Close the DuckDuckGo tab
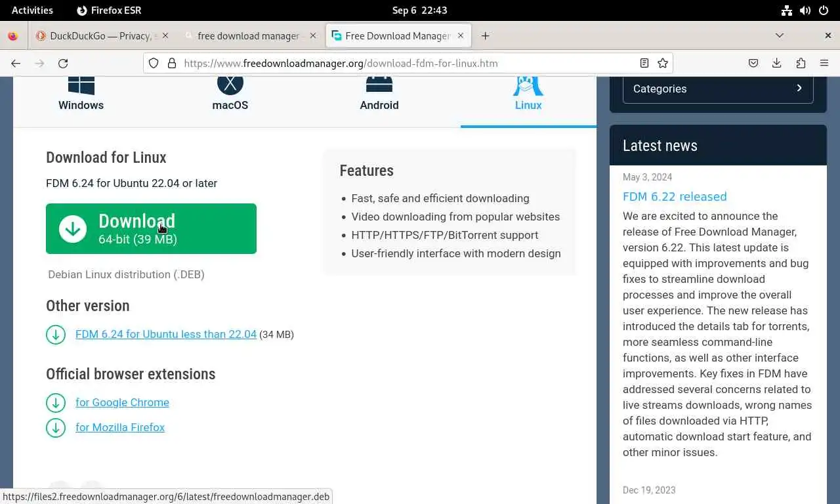 (x=165, y=35)
